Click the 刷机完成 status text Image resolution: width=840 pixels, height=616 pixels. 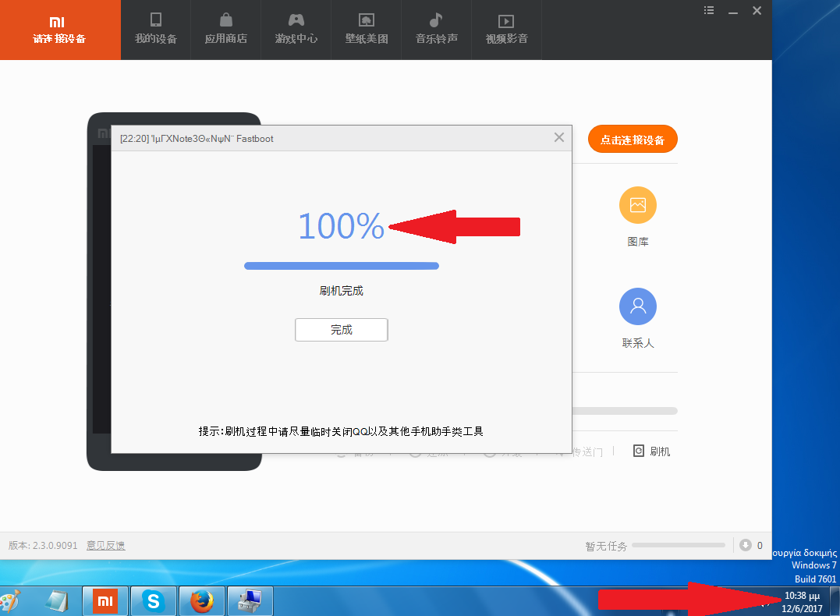coord(342,291)
